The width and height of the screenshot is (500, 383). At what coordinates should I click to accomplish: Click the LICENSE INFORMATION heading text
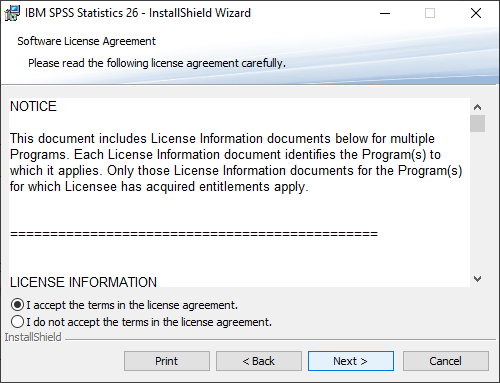pos(83,282)
